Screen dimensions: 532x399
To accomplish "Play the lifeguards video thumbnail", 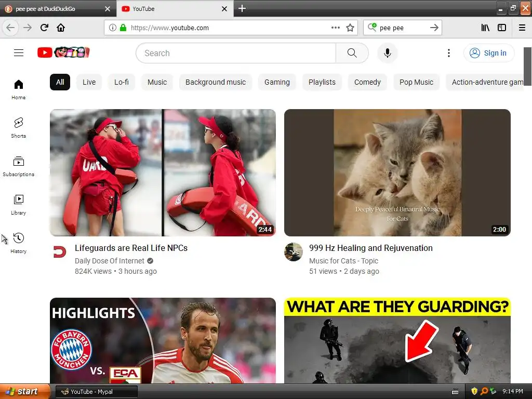I will pos(163,172).
